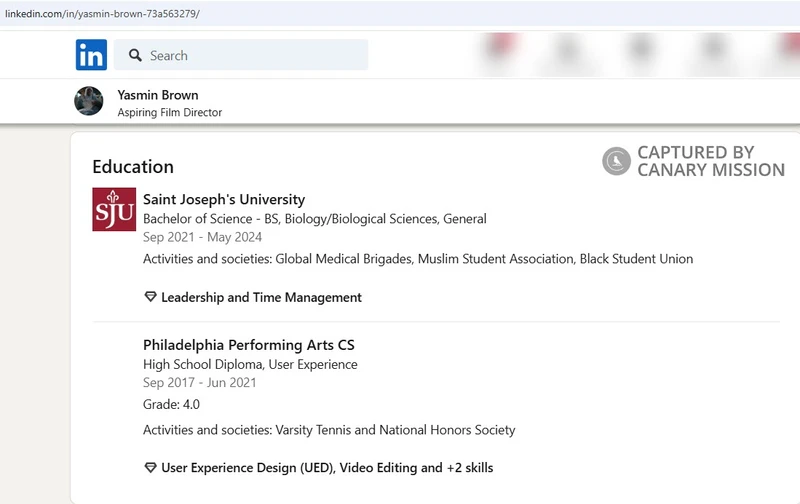800x504 pixels.
Task: Select the Varsity Tennis activities line
Action: [x=329, y=430]
